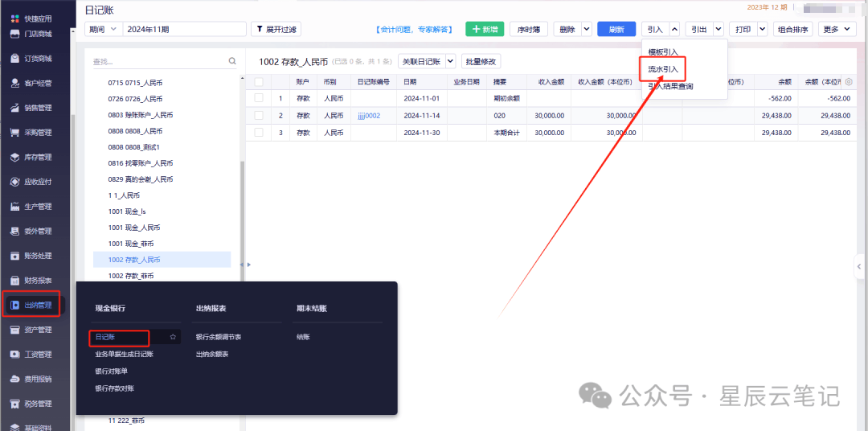Image resolution: width=868 pixels, height=431 pixels.
Task: Choose 流水引入 from the import menu
Action: coord(663,69)
